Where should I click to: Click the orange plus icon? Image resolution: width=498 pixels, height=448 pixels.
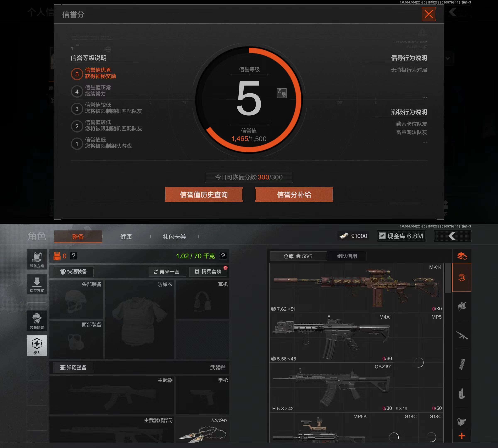(x=462, y=436)
